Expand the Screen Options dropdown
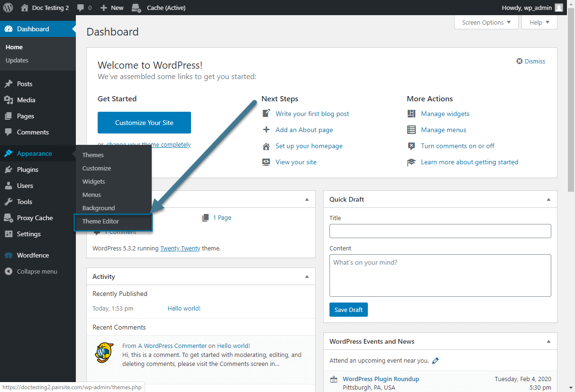The width and height of the screenshot is (575, 392). [486, 22]
